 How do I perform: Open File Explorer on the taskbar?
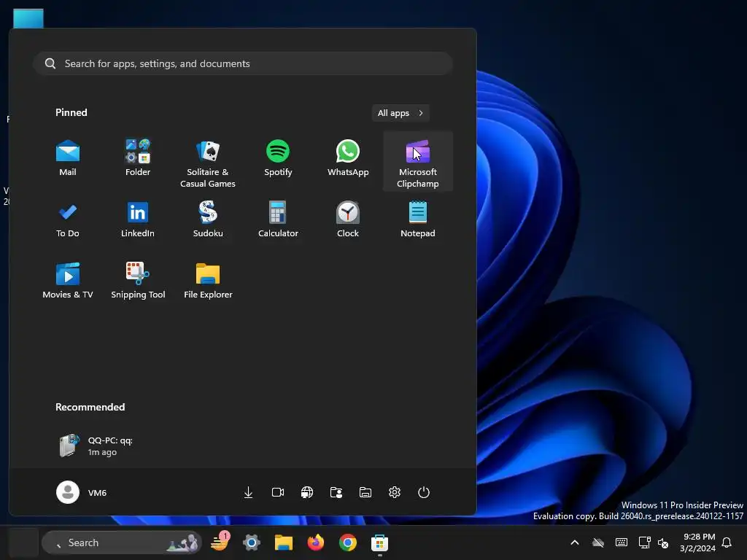pyautogui.click(x=284, y=542)
